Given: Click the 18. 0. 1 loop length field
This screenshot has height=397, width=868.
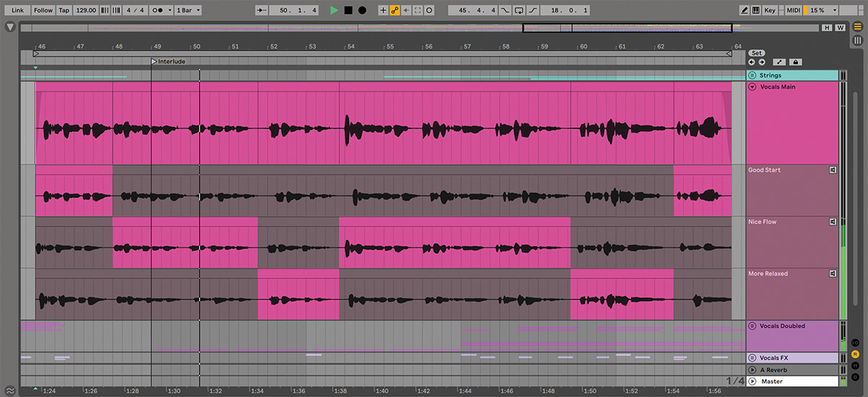Looking at the screenshot, I should pos(566,10).
